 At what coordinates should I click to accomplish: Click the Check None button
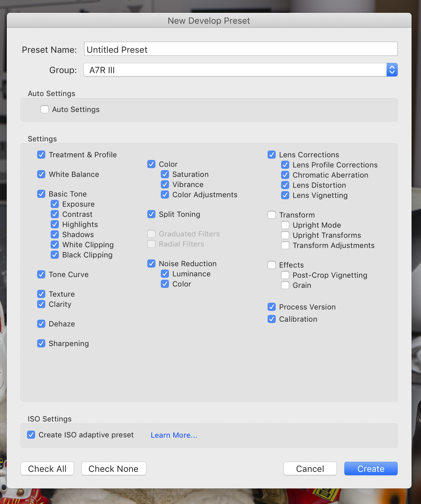(114, 468)
